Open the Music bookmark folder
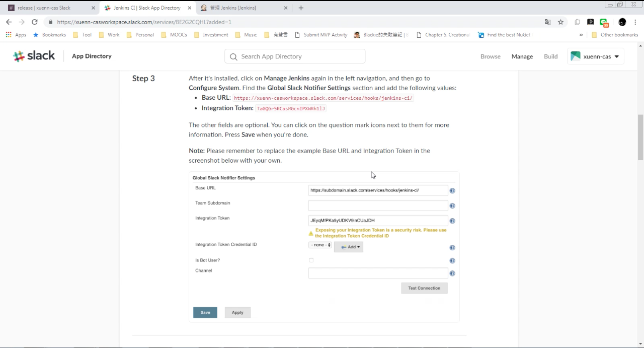The image size is (644, 348). click(x=246, y=35)
